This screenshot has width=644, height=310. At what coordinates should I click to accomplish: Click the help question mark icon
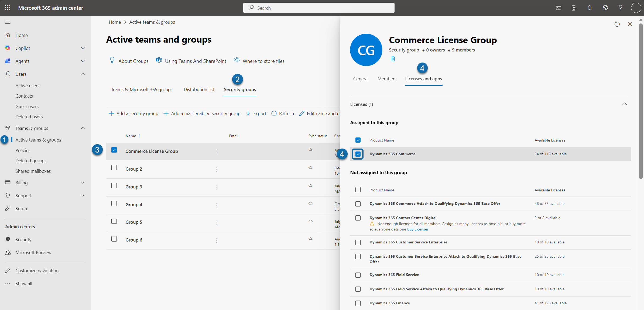(620, 8)
